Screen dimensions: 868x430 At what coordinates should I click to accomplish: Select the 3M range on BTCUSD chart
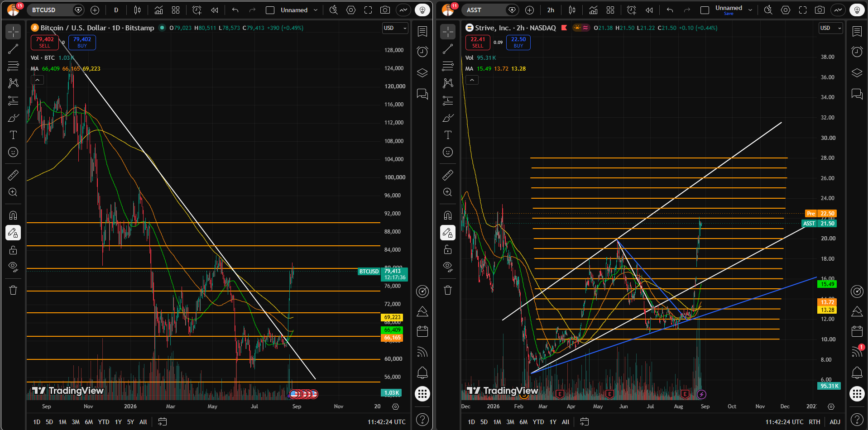76,422
